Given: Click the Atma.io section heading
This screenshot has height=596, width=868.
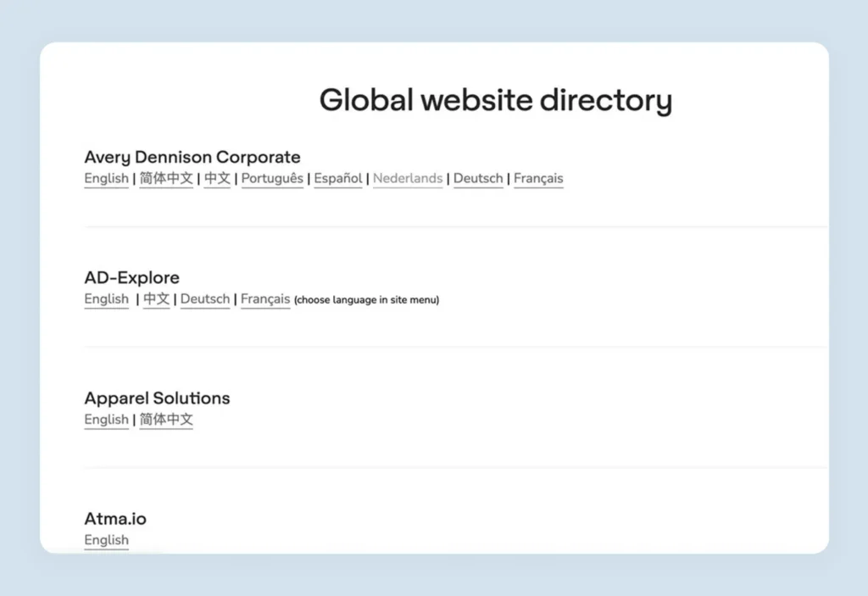Looking at the screenshot, I should [x=115, y=519].
